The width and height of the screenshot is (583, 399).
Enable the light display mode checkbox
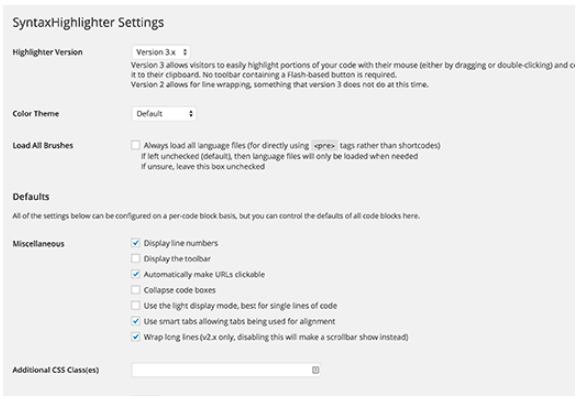[x=136, y=305]
